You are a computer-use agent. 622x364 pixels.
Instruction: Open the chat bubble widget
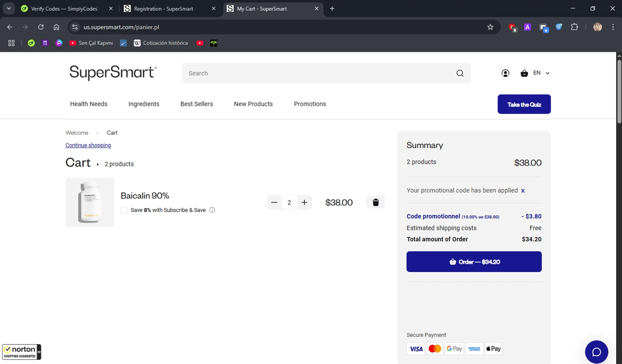596,352
